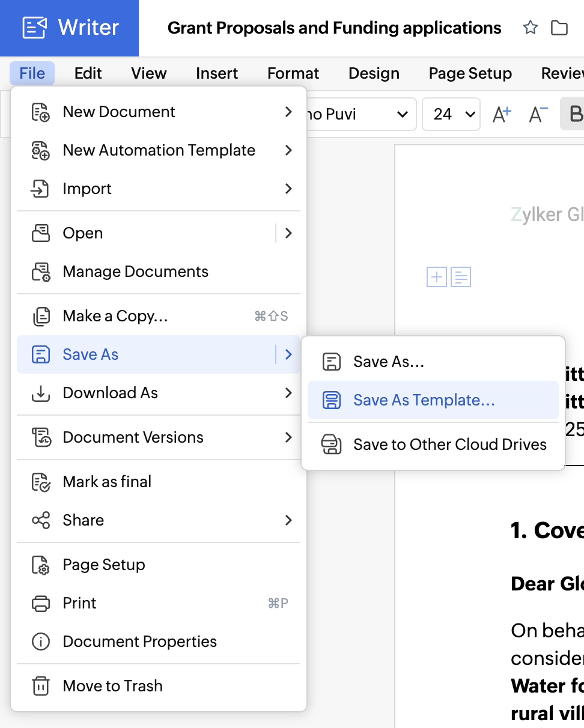The height and width of the screenshot is (728, 584).
Task: Click the Make a Copy icon
Action: pos(40,316)
